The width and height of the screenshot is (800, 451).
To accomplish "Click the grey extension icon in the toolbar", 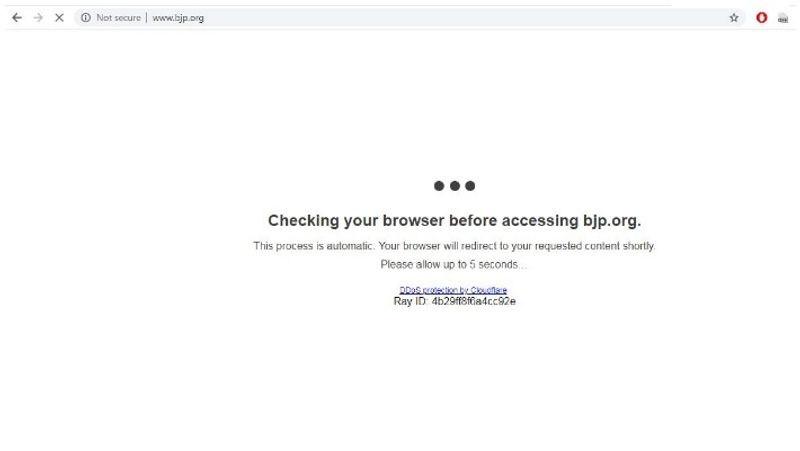I will tap(783, 18).
